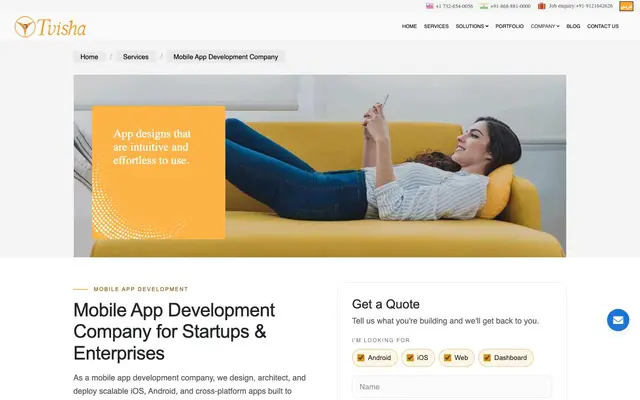
Task: Call the US number +1 732-654-0056
Action: pyautogui.click(x=454, y=6)
